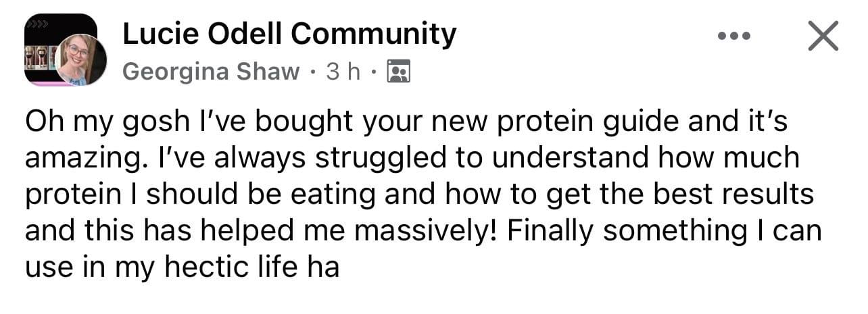
Task: Open the Lucie Odell Community group page
Action: (x=289, y=34)
